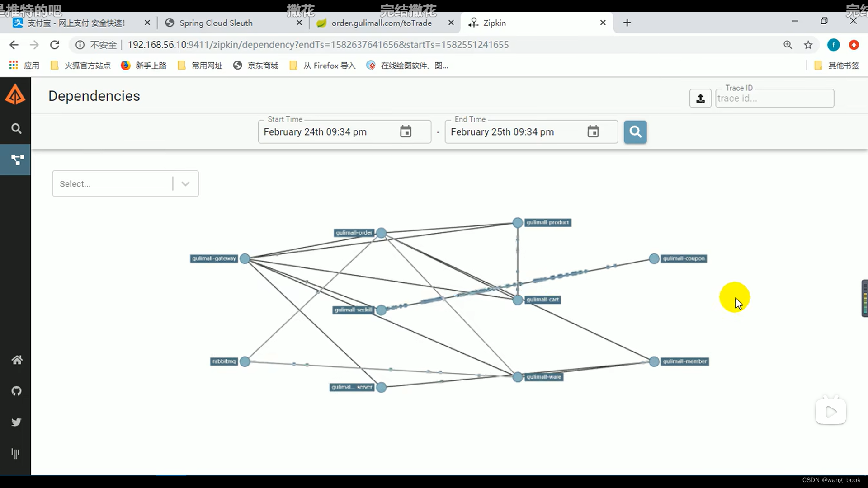Open the home sidebar icon
The image size is (868, 488).
17,360
